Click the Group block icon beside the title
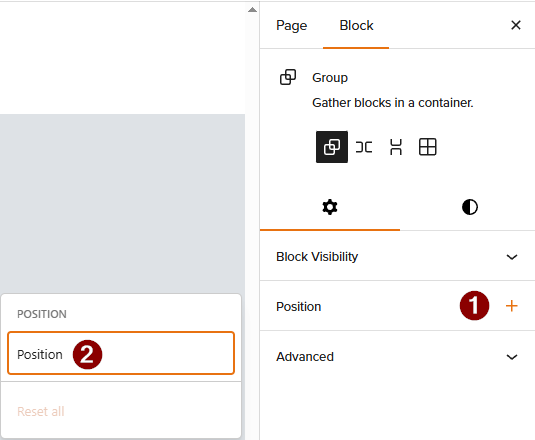This screenshot has height=440, width=535. point(288,77)
